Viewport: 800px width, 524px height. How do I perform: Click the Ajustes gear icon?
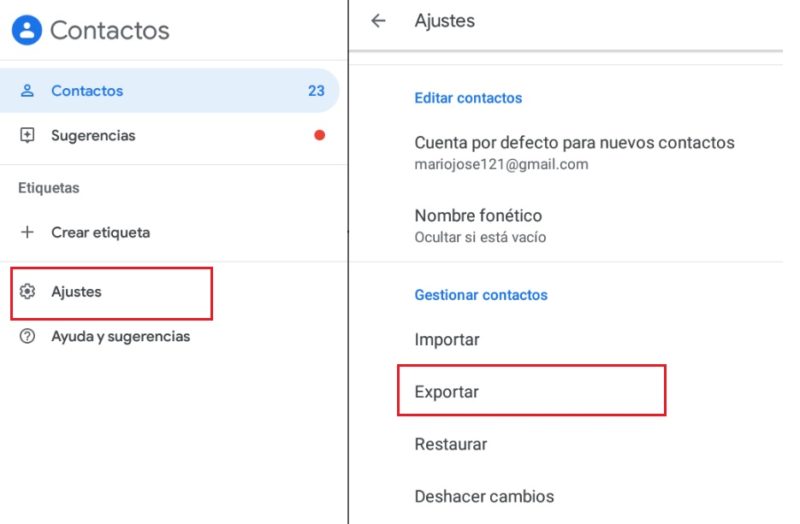(x=27, y=292)
